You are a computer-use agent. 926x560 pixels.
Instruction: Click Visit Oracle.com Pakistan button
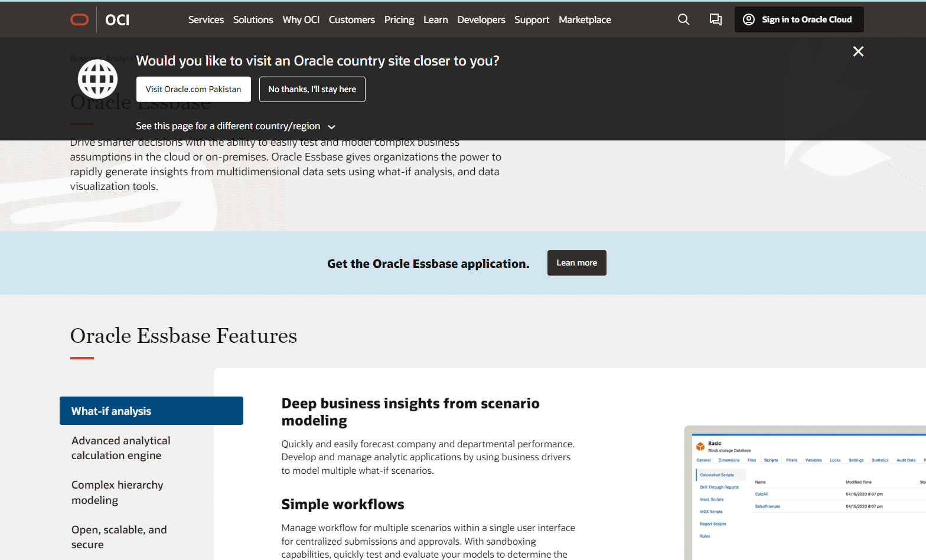194,89
